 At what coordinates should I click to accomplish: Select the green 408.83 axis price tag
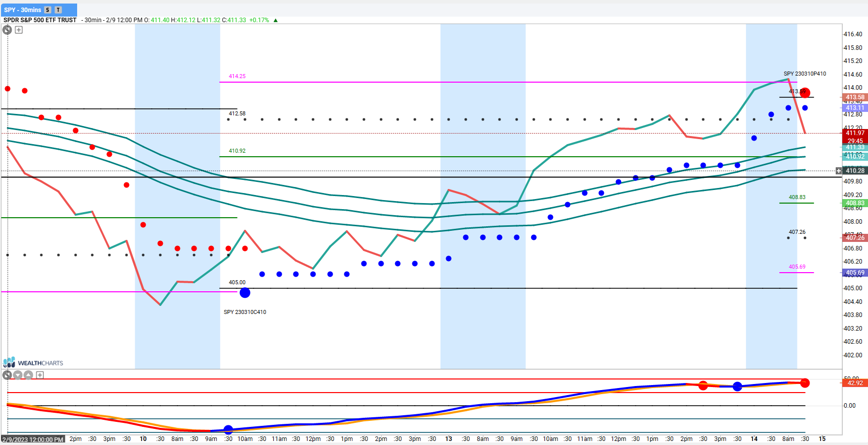(855, 203)
